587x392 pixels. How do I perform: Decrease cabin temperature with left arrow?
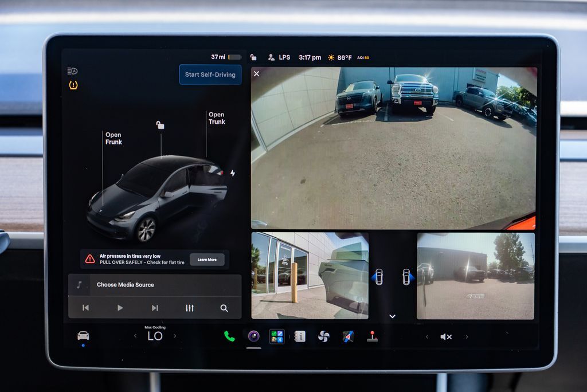(x=135, y=336)
